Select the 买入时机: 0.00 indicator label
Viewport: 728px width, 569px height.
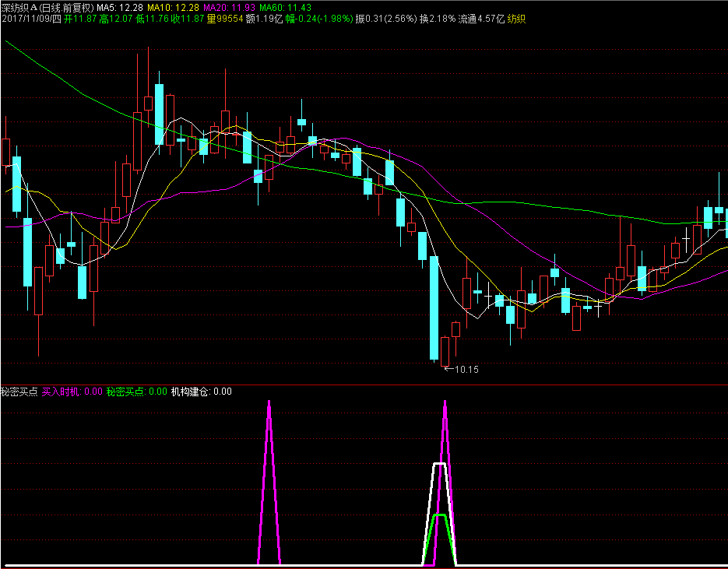coord(72,392)
